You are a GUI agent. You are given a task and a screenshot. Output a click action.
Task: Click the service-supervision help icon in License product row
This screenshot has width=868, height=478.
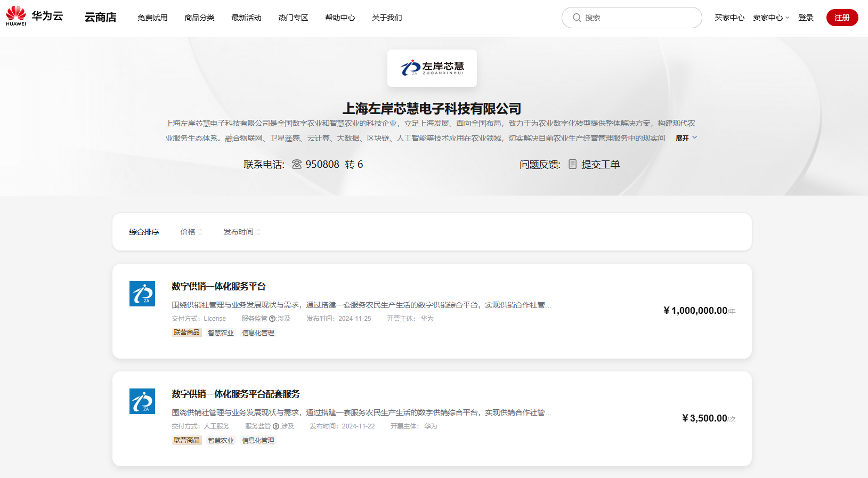(x=272, y=319)
